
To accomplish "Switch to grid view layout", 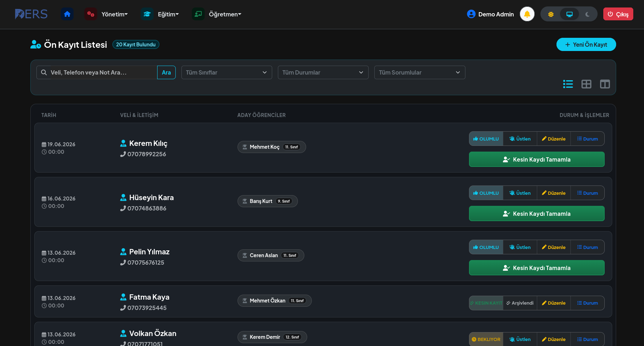I will (x=586, y=84).
